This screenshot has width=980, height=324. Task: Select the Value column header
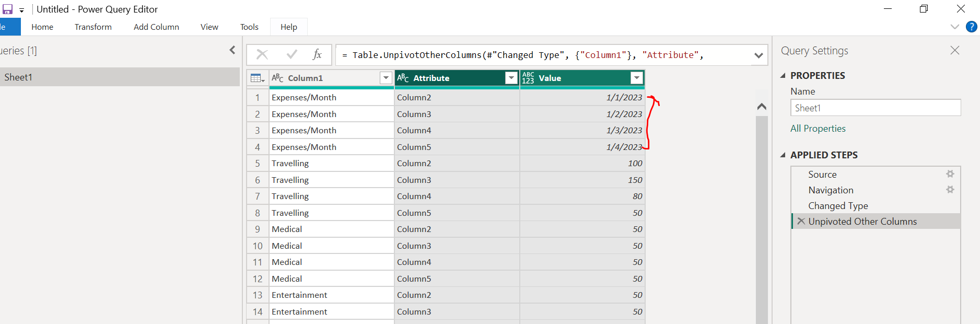pyautogui.click(x=550, y=78)
